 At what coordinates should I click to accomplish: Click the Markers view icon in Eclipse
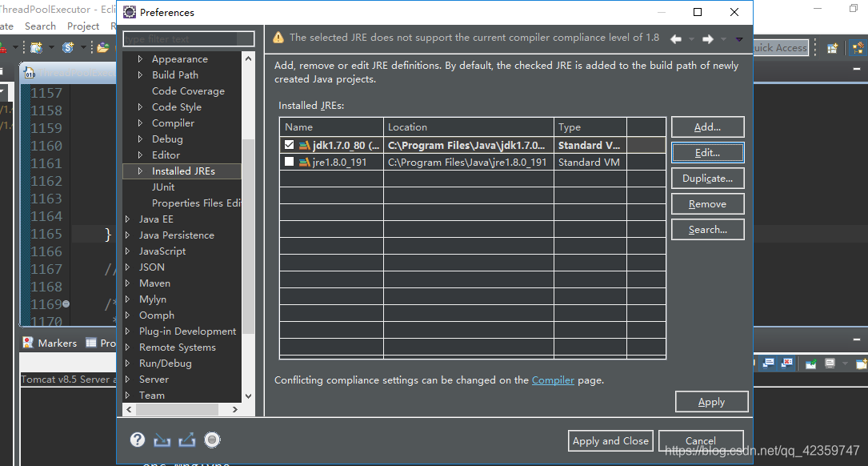tap(28, 343)
